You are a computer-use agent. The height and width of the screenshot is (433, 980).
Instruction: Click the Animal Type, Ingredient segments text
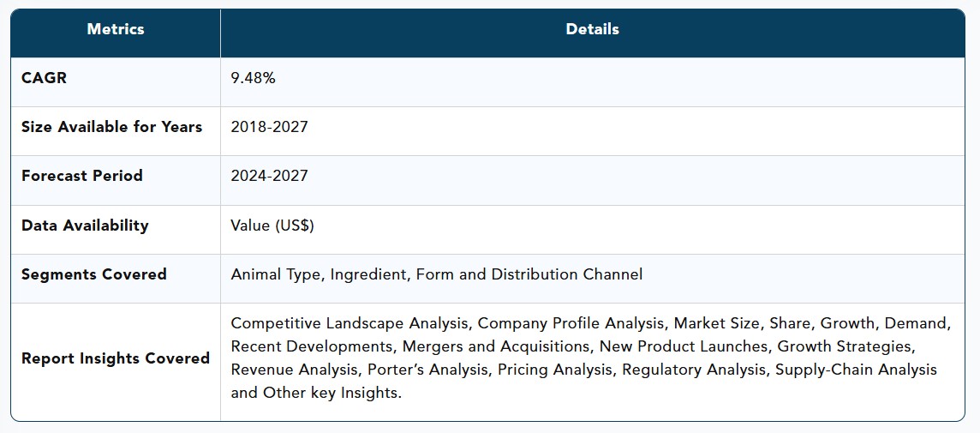[x=319, y=274]
